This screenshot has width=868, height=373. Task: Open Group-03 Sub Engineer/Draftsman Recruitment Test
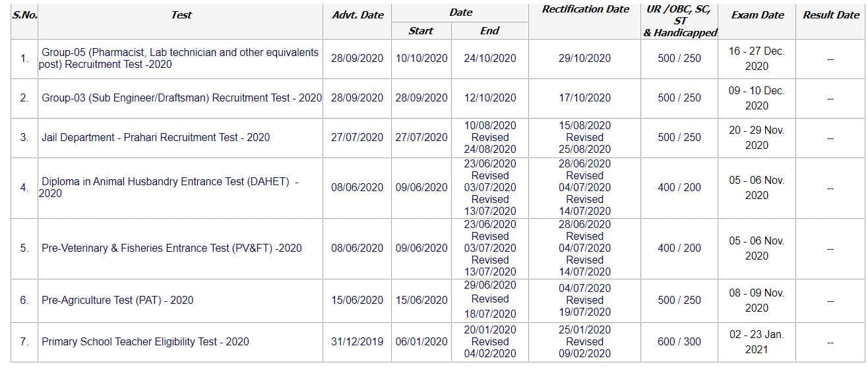pyautogui.click(x=181, y=98)
